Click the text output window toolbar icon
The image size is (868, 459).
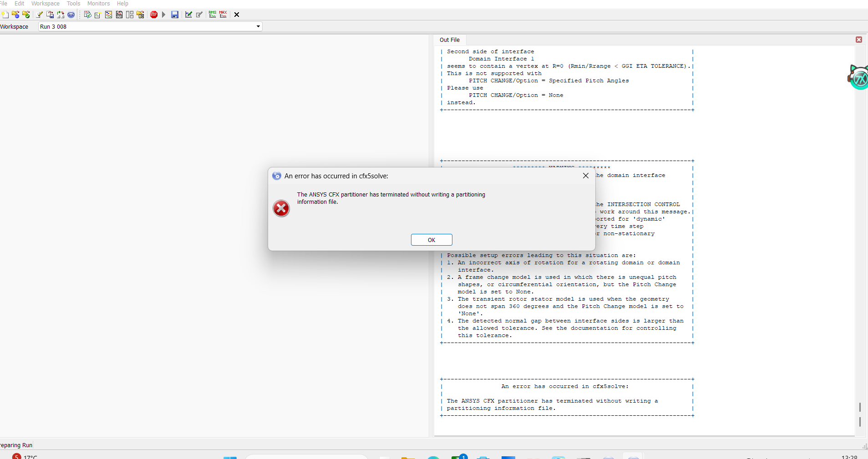(x=119, y=15)
